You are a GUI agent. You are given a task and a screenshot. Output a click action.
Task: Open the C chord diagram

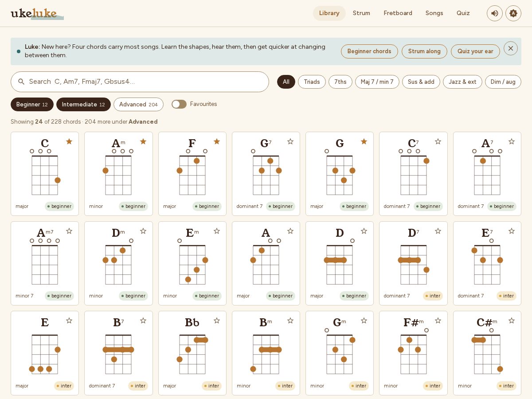[45, 172]
